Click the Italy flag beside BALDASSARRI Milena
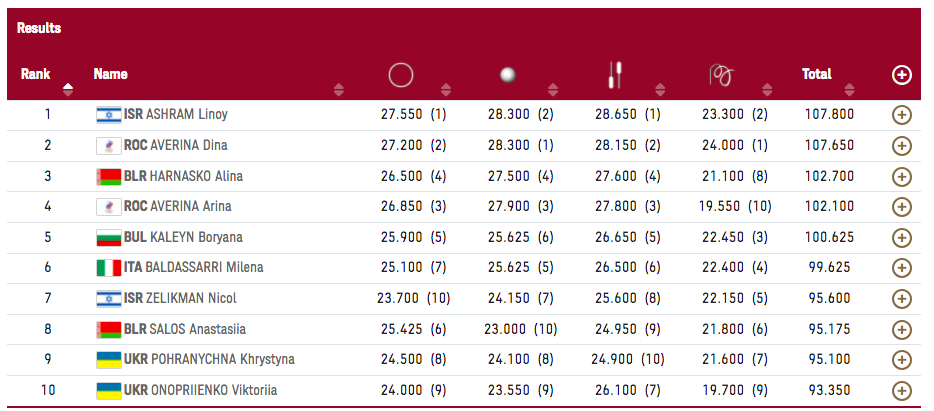934x411 pixels. click(x=107, y=267)
